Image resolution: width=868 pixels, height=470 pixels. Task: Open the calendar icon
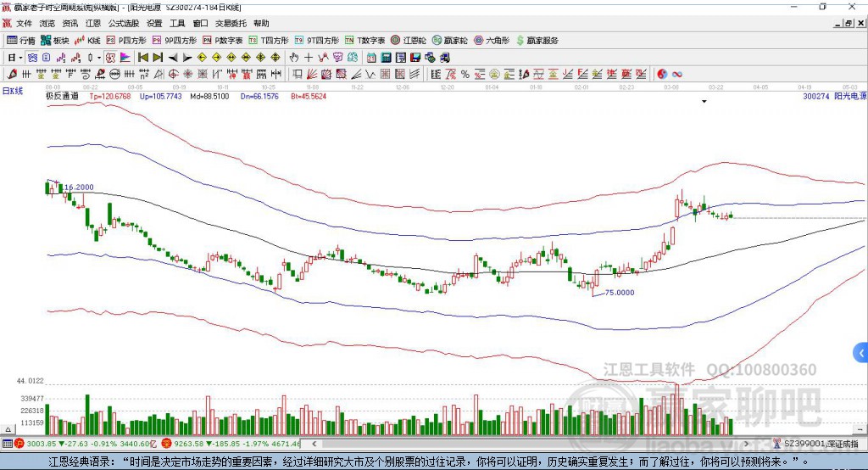click(x=371, y=58)
